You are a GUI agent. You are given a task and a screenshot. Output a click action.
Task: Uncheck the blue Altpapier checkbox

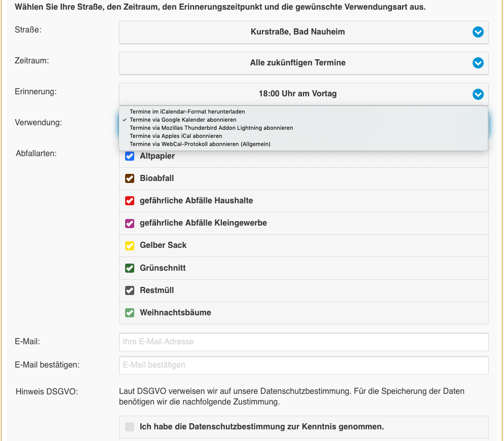point(130,156)
